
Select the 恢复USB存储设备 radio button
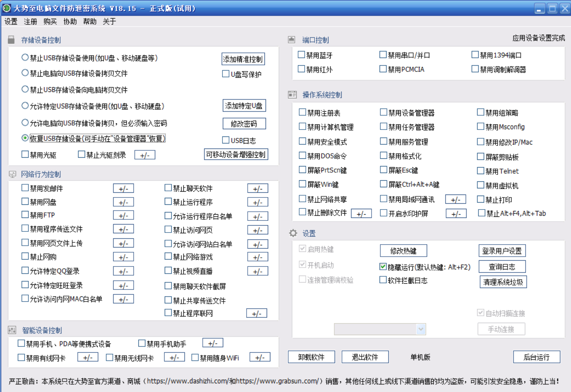click(x=25, y=139)
